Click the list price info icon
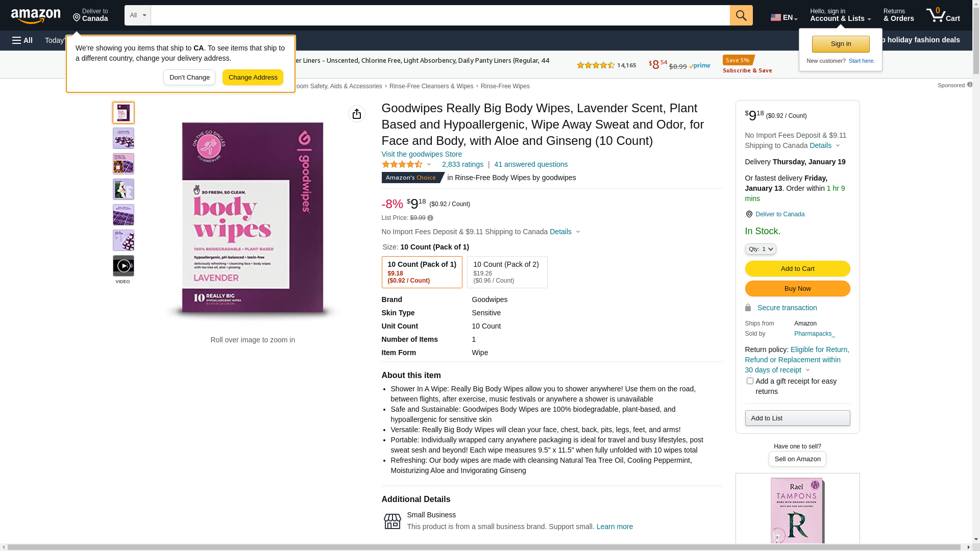Viewport: 980px width, 551px height. pyautogui.click(x=430, y=218)
